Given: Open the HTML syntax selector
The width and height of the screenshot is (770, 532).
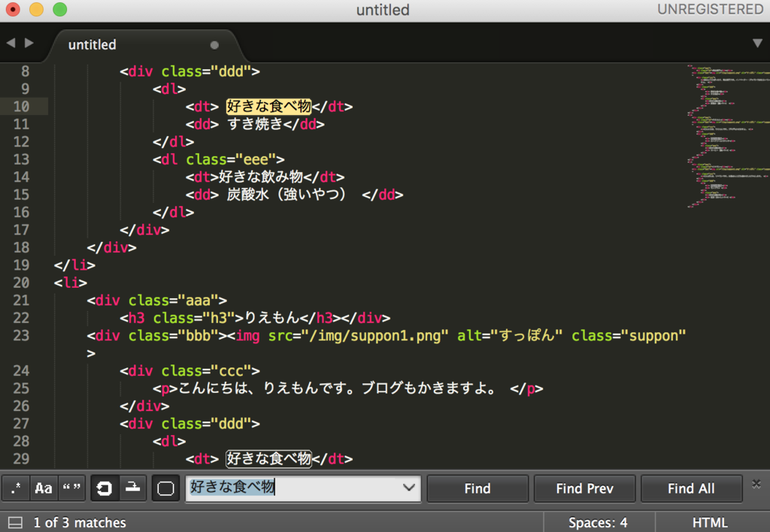Looking at the screenshot, I should coord(709,522).
